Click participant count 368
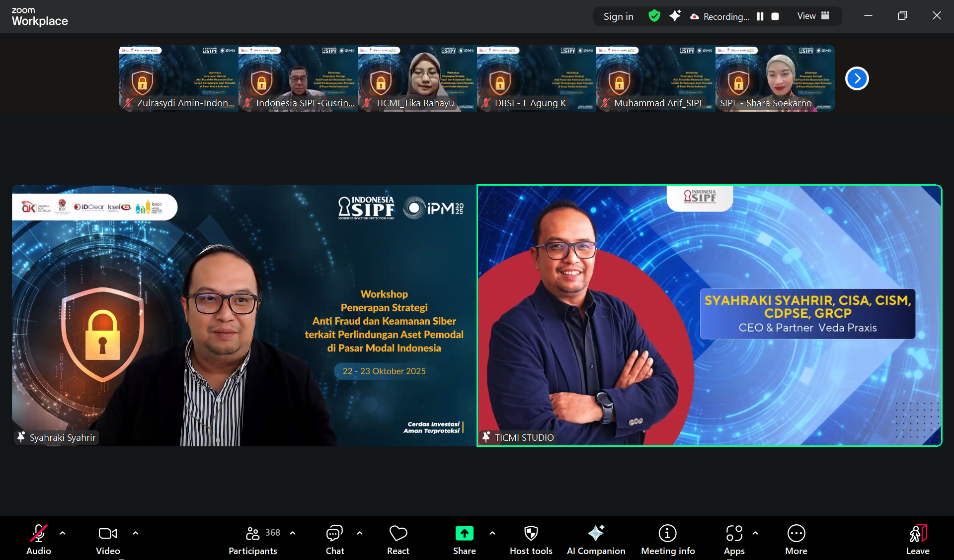 (x=273, y=532)
